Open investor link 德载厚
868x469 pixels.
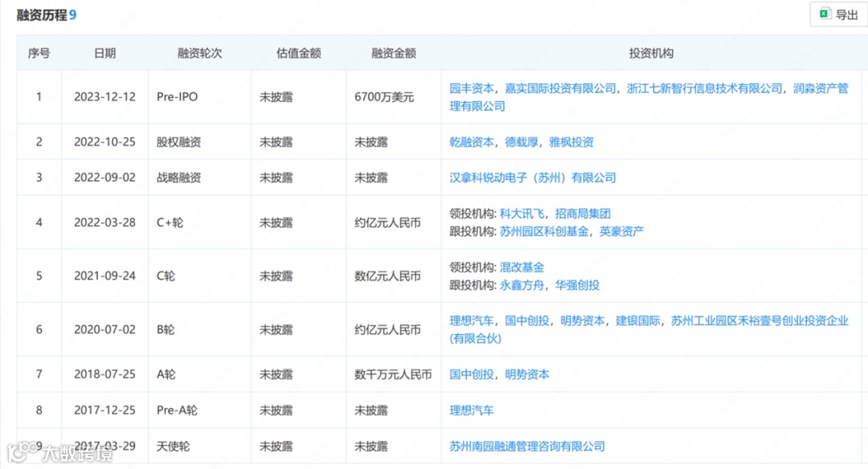coord(522,142)
